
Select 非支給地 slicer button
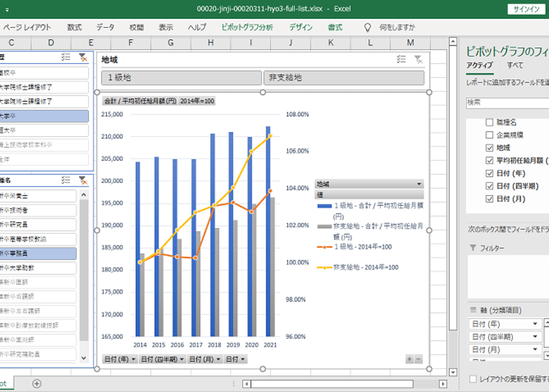click(x=344, y=78)
